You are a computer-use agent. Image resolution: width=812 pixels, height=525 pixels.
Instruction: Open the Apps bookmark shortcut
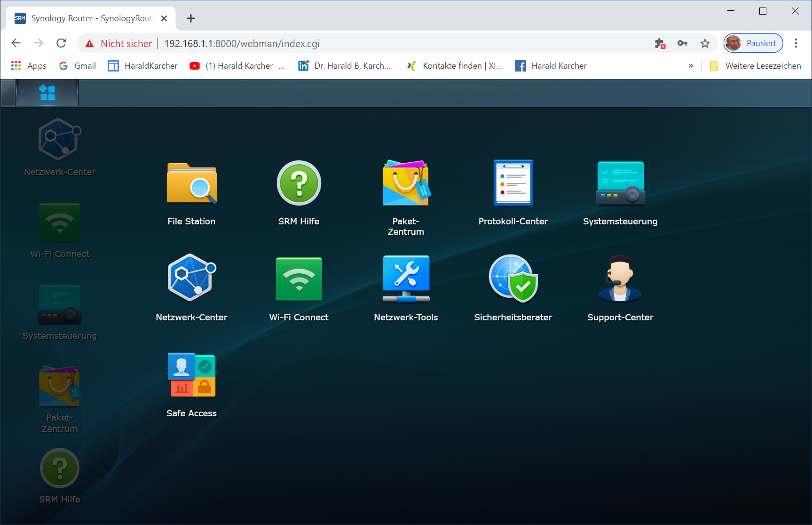click(x=29, y=66)
